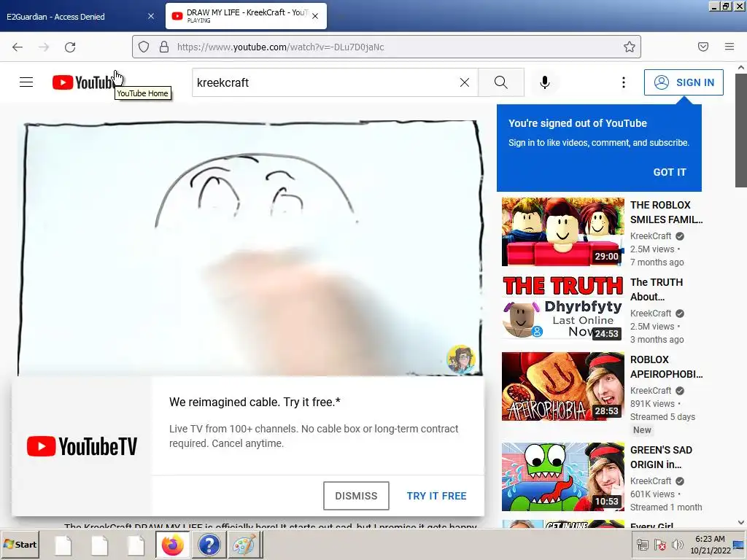Click THE ROBLOX SMILES FAMIL... title
This screenshot has width=747, height=560.
point(666,212)
